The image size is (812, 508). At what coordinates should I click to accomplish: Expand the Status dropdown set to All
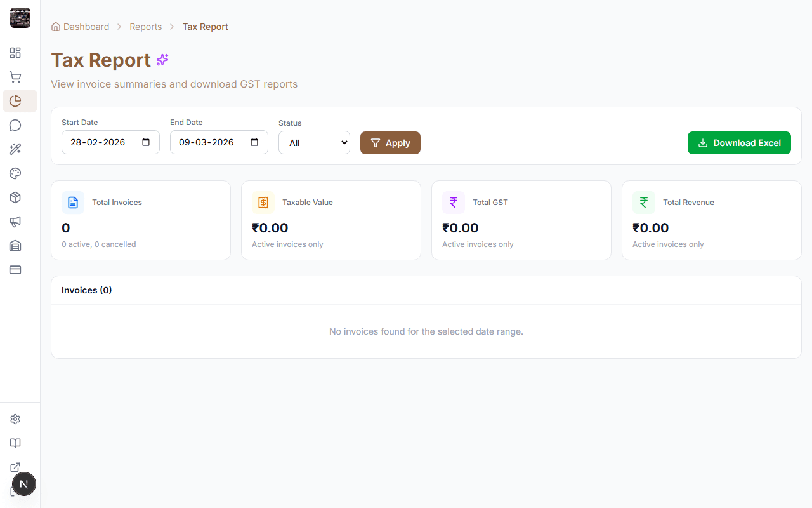314,143
